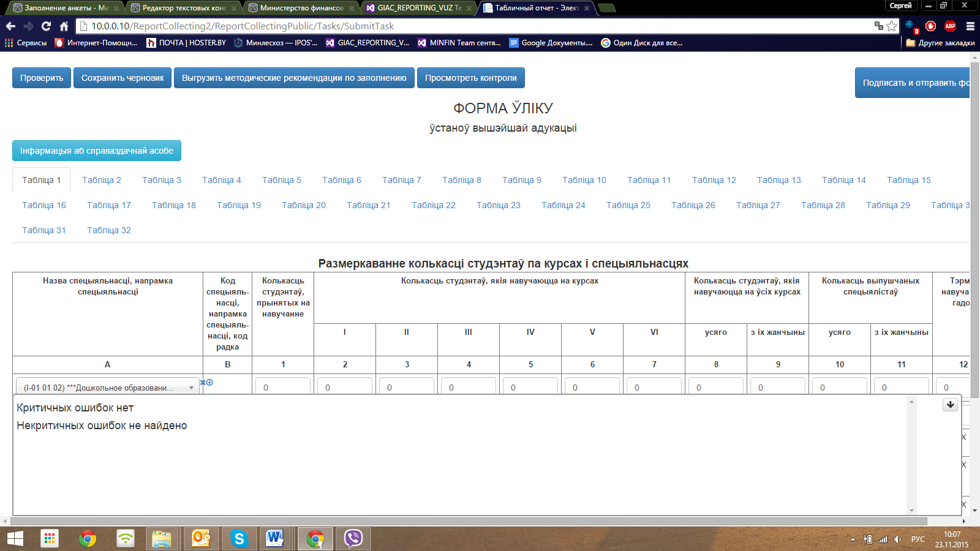
Task: Open the Chrome hamburger menu
Action: [x=970, y=26]
